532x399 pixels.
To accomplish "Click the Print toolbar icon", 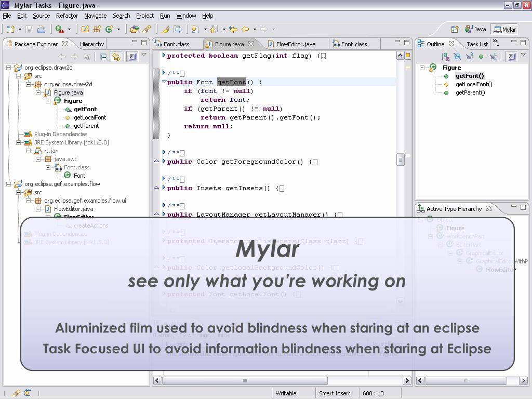I will click(x=41, y=30).
